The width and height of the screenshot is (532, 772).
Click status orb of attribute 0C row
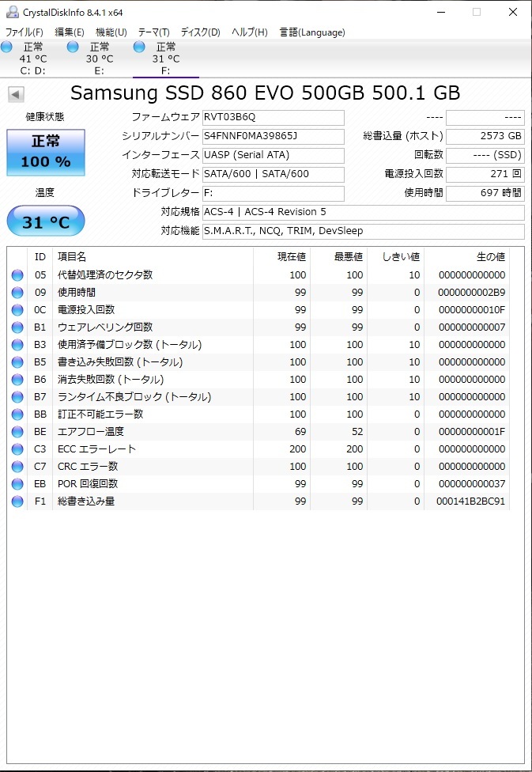(17, 310)
